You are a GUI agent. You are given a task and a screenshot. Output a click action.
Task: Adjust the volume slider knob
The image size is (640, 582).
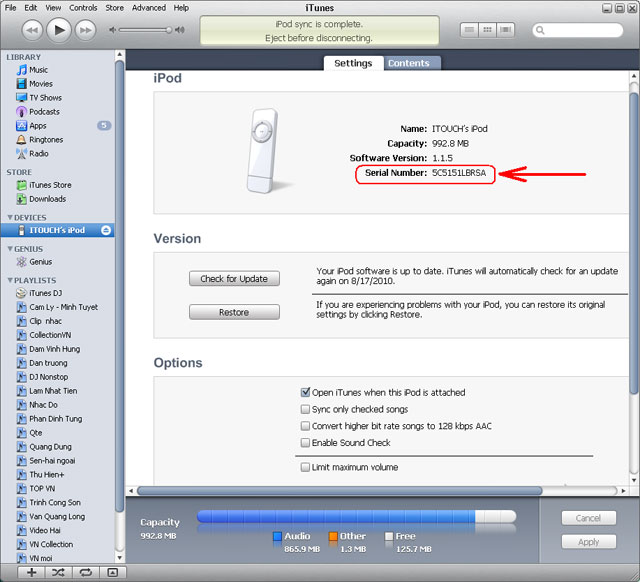pyautogui.click(x=169, y=30)
